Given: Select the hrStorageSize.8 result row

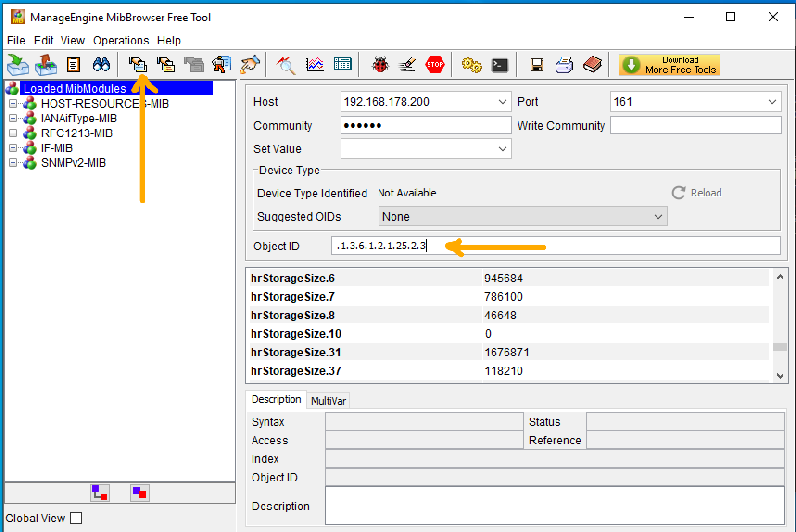Looking at the screenshot, I should tap(509, 315).
